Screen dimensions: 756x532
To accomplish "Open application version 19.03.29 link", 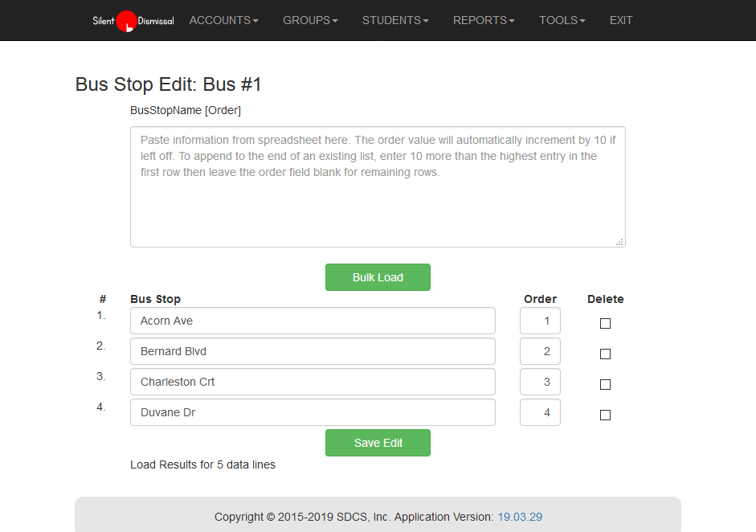I will click(520, 517).
